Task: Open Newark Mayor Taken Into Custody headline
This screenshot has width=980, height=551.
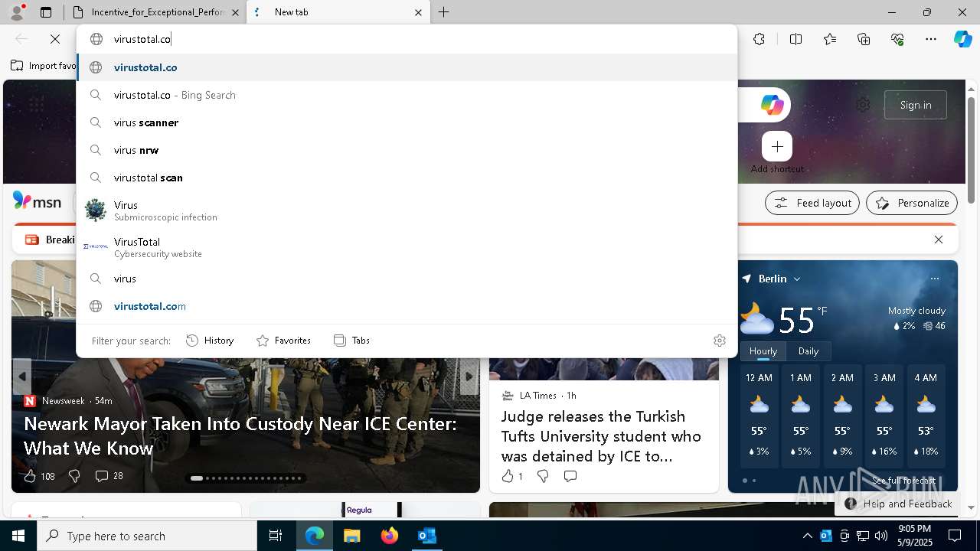Action: tap(240, 435)
